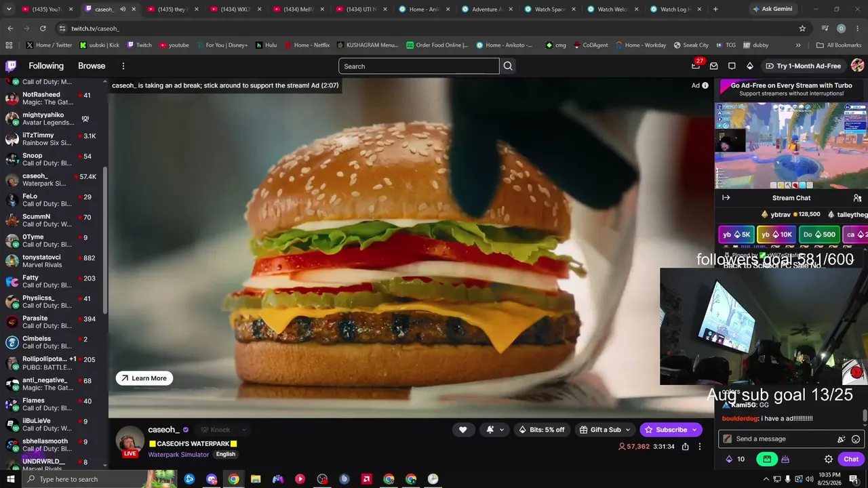868x488 pixels.
Task: Open the Hulu bookmark
Action: (266, 45)
